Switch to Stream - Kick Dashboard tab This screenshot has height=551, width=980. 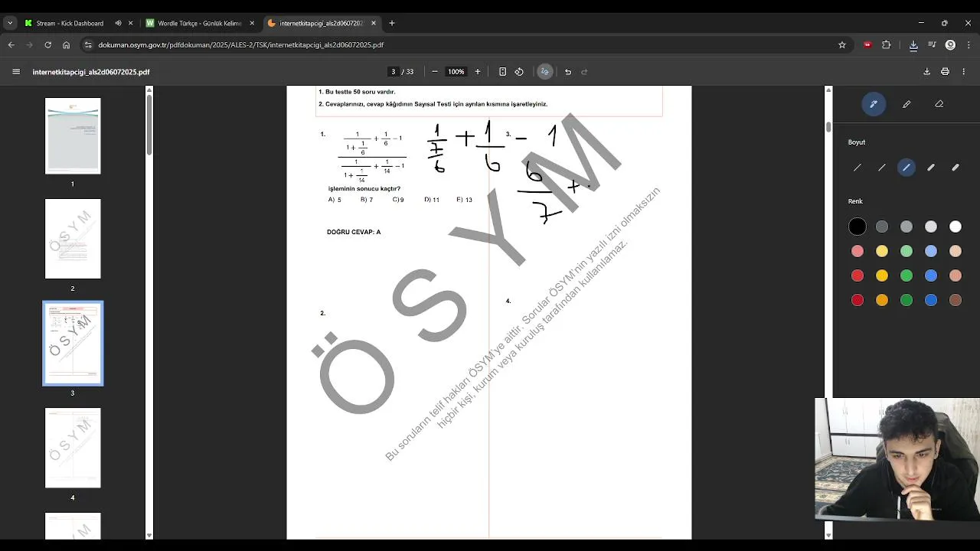click(69, 23)
